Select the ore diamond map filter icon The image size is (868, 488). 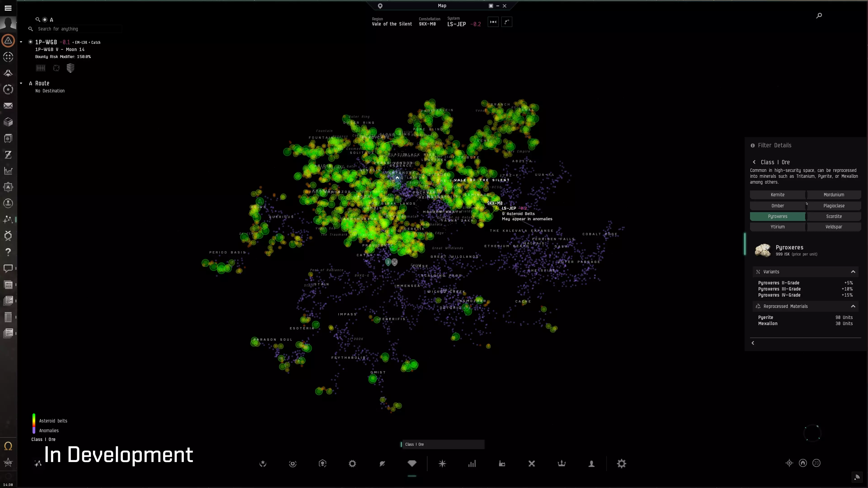(x=412, y=464)
